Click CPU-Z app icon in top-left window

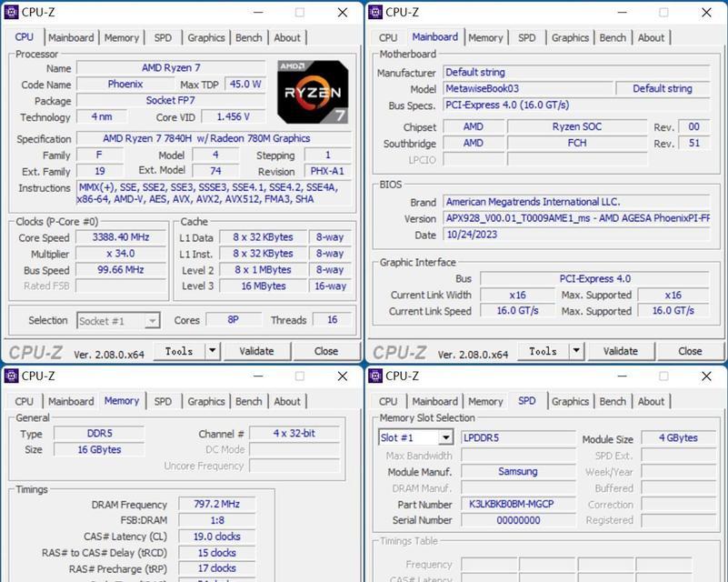pos(11,12)
